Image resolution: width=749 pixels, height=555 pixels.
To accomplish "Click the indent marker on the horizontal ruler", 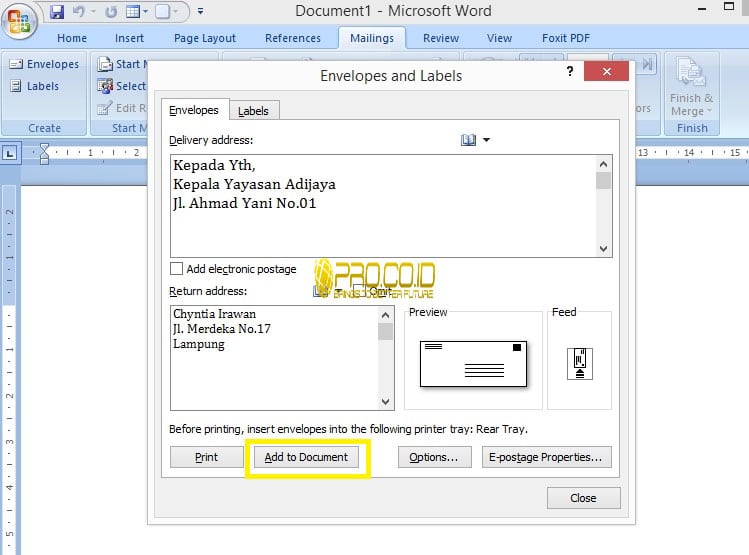I will tap(44, 154).
